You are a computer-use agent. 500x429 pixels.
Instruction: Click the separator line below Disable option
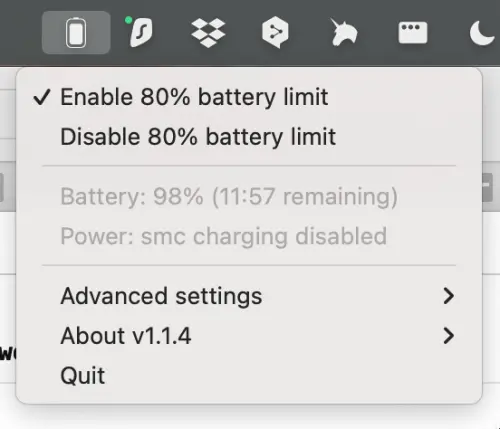249,165
